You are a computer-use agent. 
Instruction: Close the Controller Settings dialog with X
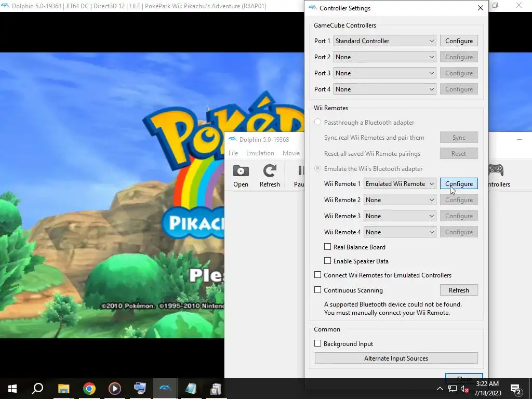point(480,8)
